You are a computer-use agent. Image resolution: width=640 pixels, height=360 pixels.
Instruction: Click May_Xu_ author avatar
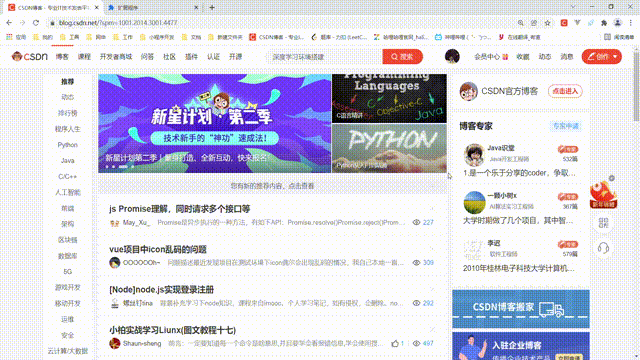pyautogui.click(x=114, y=222)
